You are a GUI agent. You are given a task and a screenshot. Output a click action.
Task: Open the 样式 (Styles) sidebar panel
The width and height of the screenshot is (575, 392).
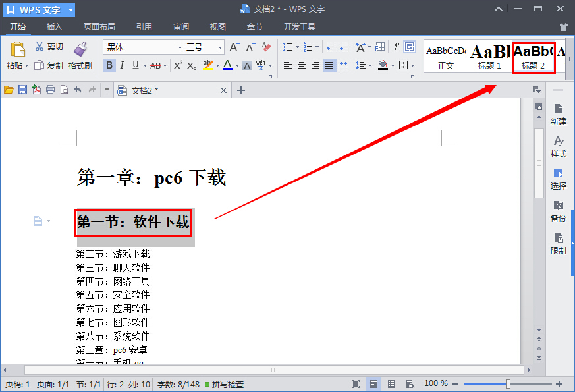point(558,146)
